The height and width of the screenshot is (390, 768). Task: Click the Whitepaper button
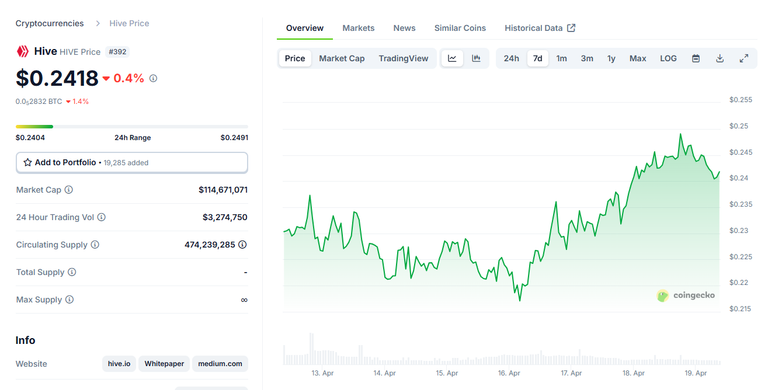coord(164,364)
